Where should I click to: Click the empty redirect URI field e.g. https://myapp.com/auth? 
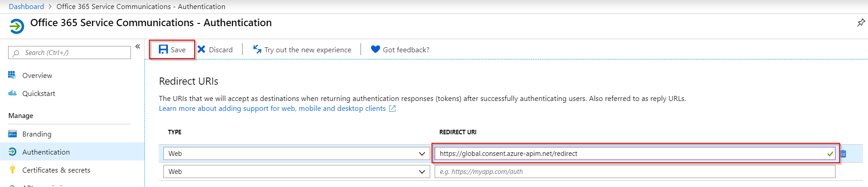point(635,172)
